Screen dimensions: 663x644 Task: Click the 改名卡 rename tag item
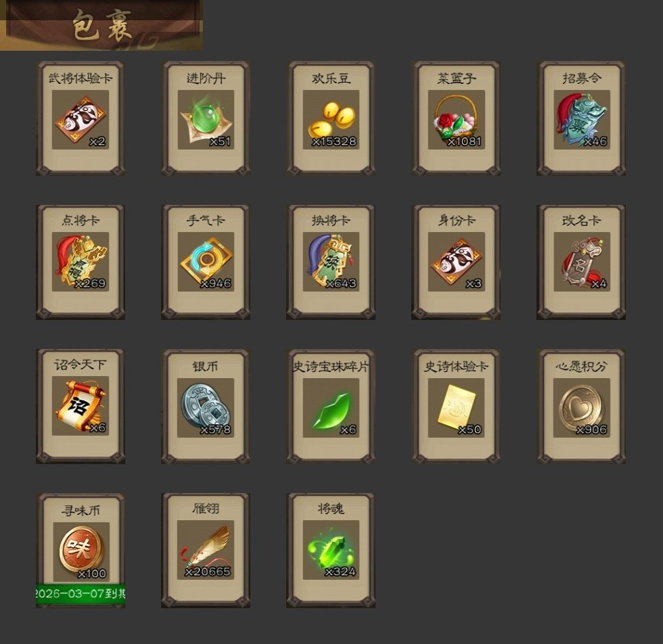coord(581,262)
